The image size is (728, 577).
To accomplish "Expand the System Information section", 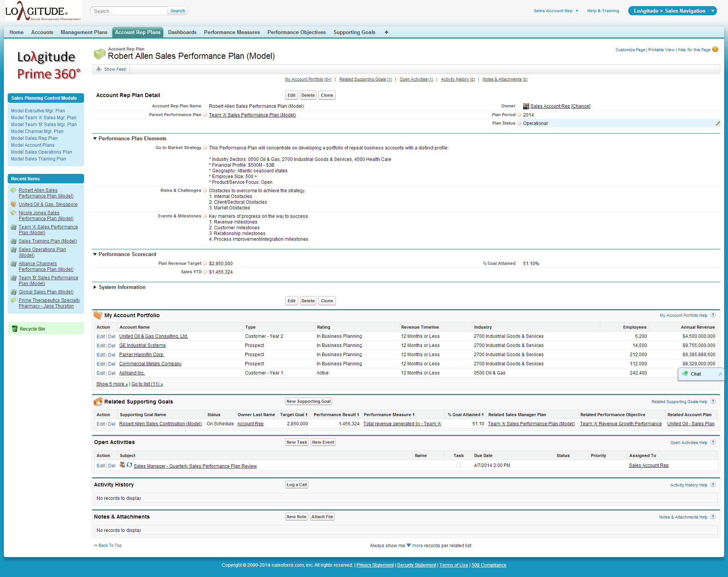I will [x=95, y=287].
